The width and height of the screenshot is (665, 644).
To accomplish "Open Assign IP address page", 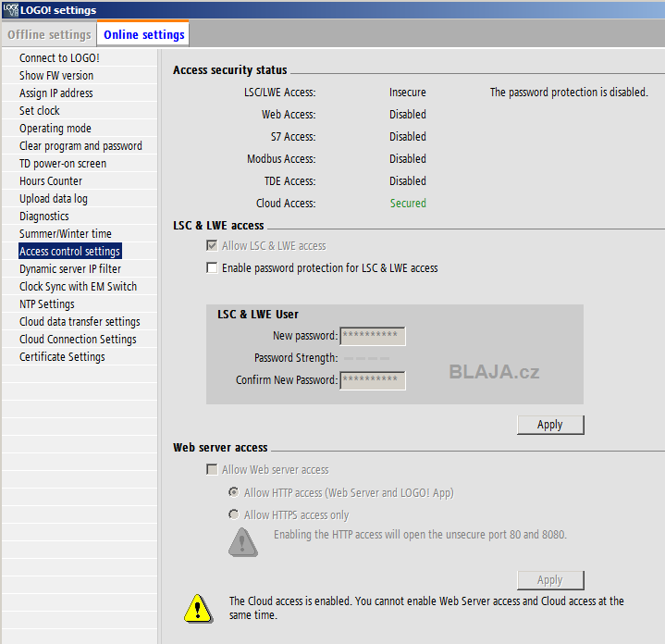I will (56, 93).
